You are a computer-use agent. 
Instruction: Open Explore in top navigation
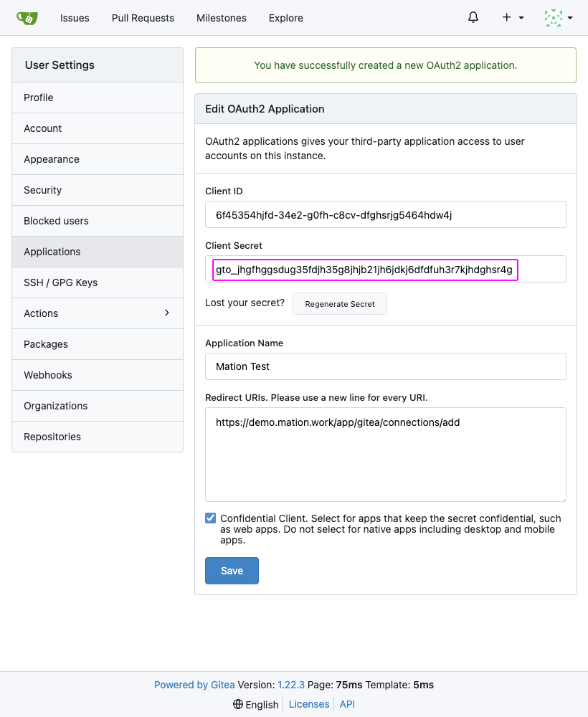(286, 18)
